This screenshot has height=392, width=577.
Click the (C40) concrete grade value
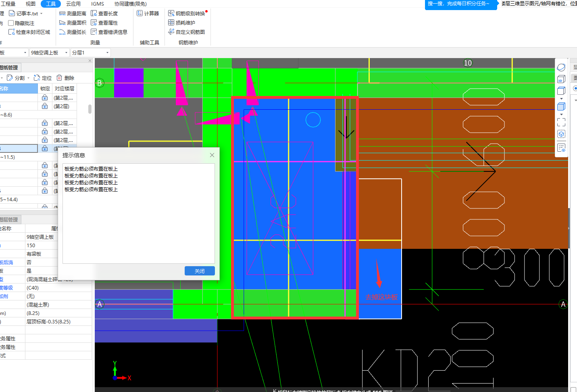coord(58,288)
